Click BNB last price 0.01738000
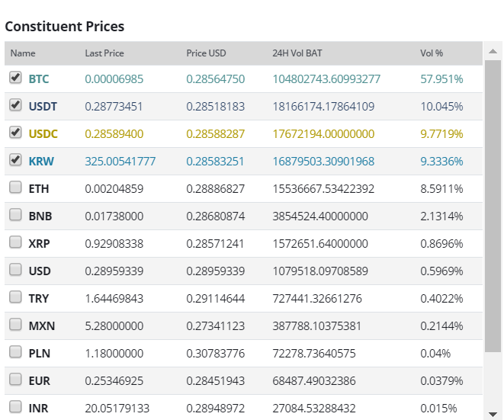This screenshot has width=504, height=420. (x=114, y=216)
